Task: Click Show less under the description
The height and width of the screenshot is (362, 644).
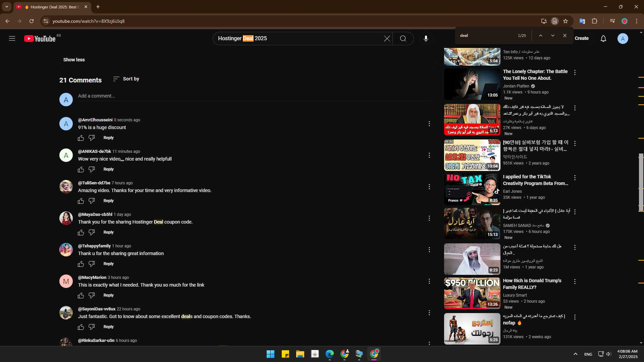Action: pos(74,60)
